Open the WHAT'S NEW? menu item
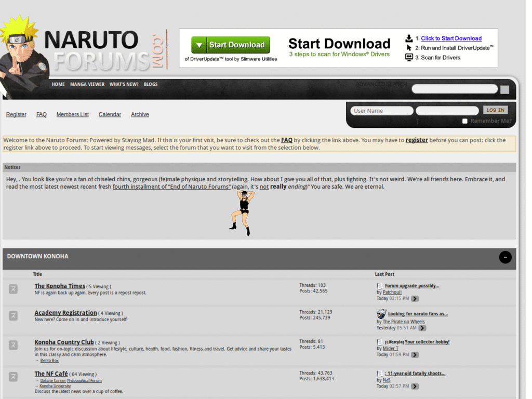This screenshot has height=399, width=532. coord(124,85)
